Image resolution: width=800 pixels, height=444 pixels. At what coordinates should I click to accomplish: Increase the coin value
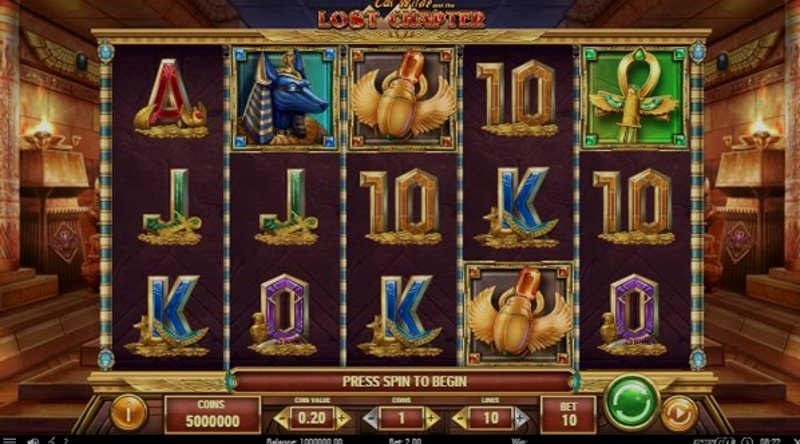[x=343, y=419]
